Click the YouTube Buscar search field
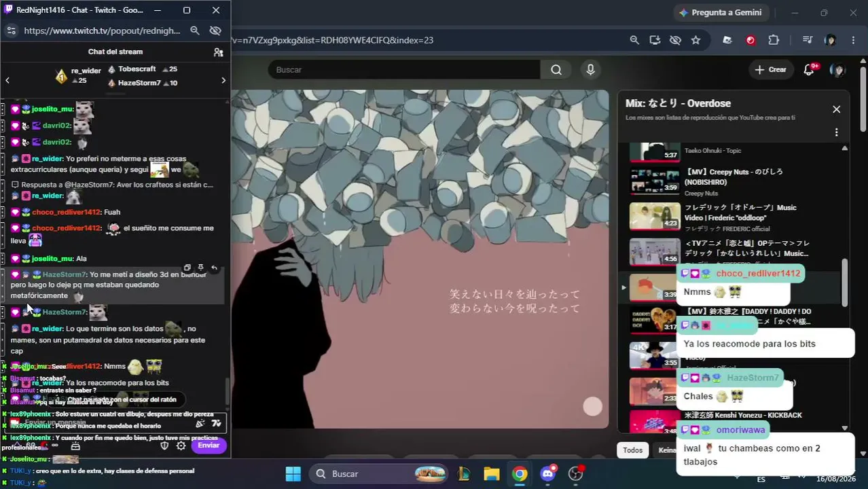Screen dimensions: 868x489 point(404,69)
